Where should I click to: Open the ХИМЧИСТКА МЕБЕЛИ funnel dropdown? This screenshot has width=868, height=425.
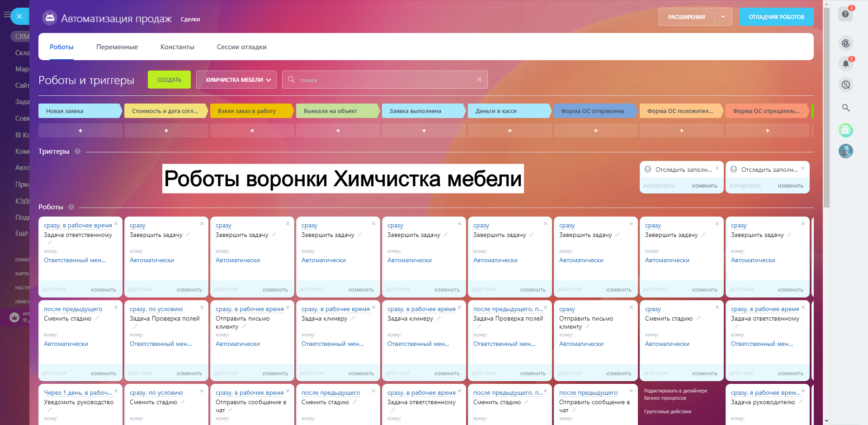click(238, 80)
